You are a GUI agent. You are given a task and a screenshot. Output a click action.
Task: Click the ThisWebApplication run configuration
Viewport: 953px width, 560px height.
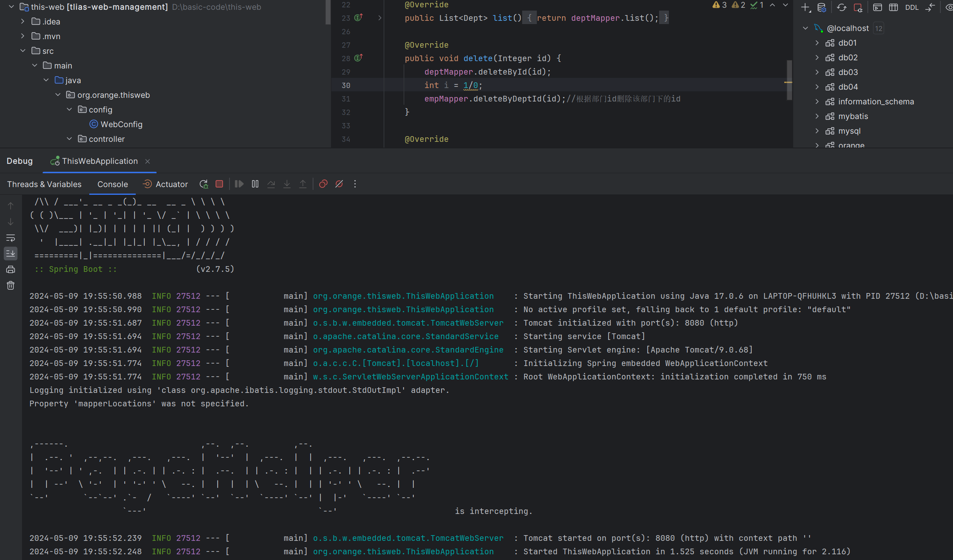click(99, 161)
